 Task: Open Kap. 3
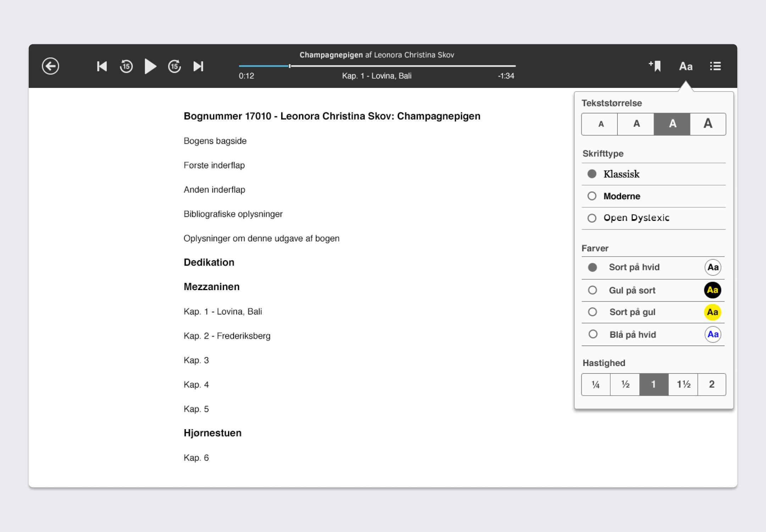pos(196,360)
